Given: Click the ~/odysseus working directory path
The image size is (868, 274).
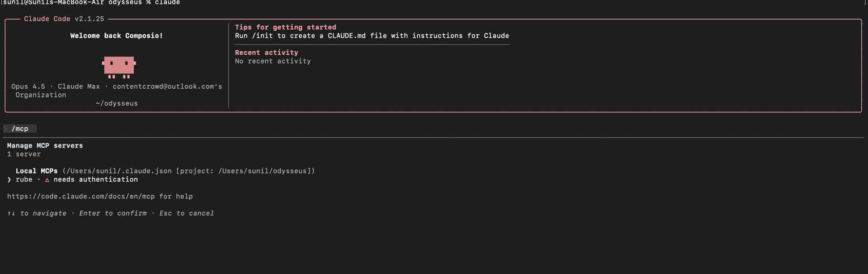Looking at the screenshot, I should pos(117,103).
